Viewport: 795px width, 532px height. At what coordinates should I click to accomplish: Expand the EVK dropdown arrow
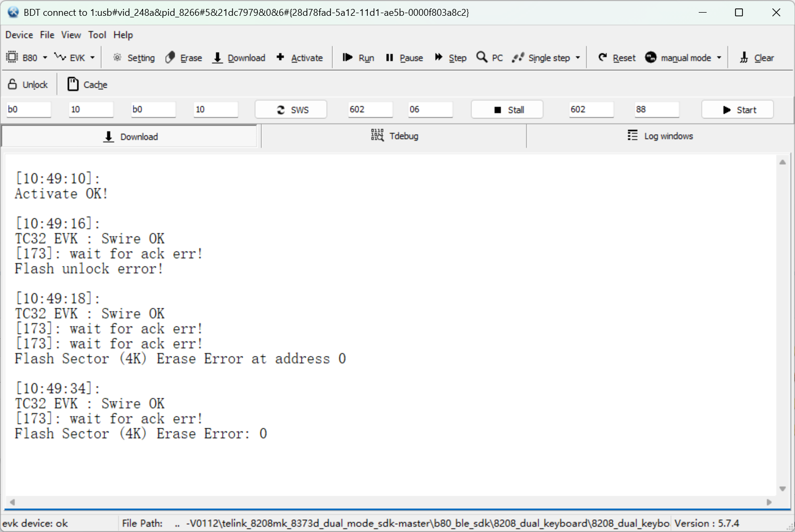(x=93, y=57)
